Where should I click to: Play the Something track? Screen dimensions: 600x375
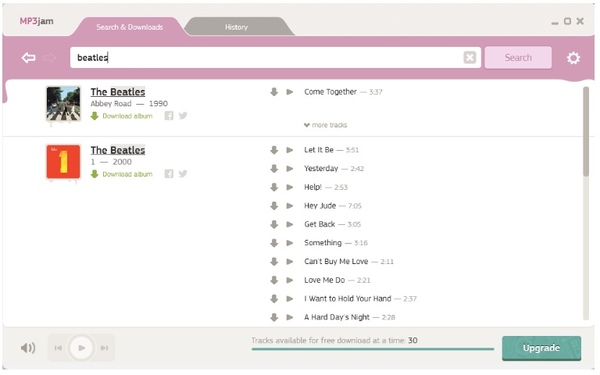[290, 243]
